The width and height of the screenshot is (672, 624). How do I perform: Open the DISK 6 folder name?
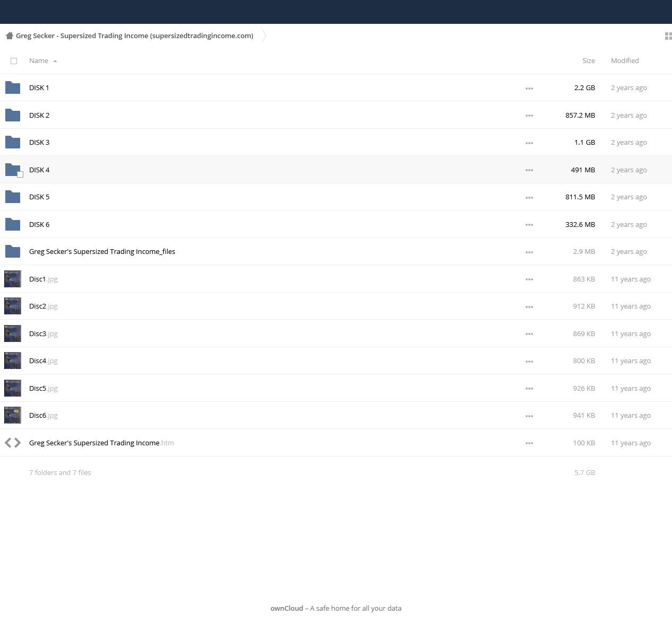pyautogui.click(x=39, y=224)
